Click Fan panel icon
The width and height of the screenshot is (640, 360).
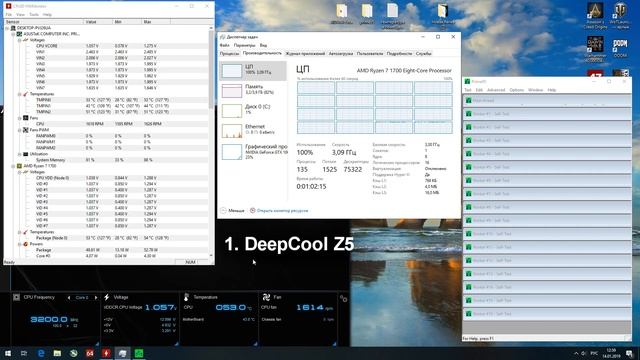pyautogui.click(x=267, y=297)
